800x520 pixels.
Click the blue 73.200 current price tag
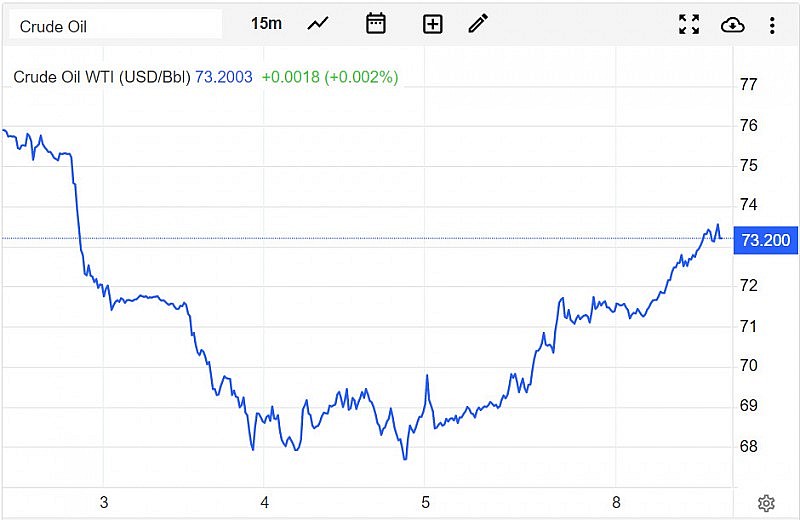(x=765, y=240)
